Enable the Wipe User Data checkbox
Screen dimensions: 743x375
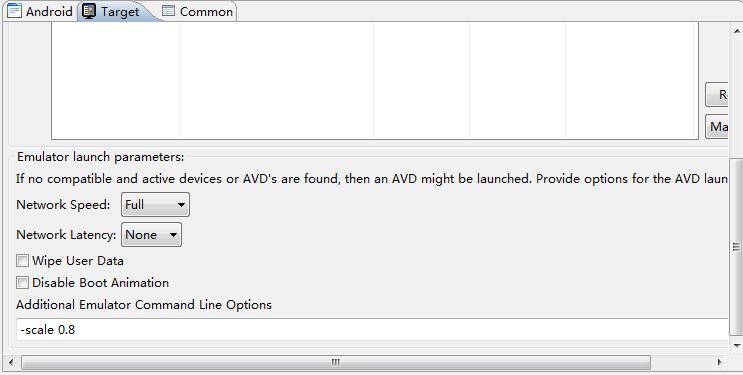[22, 261]
